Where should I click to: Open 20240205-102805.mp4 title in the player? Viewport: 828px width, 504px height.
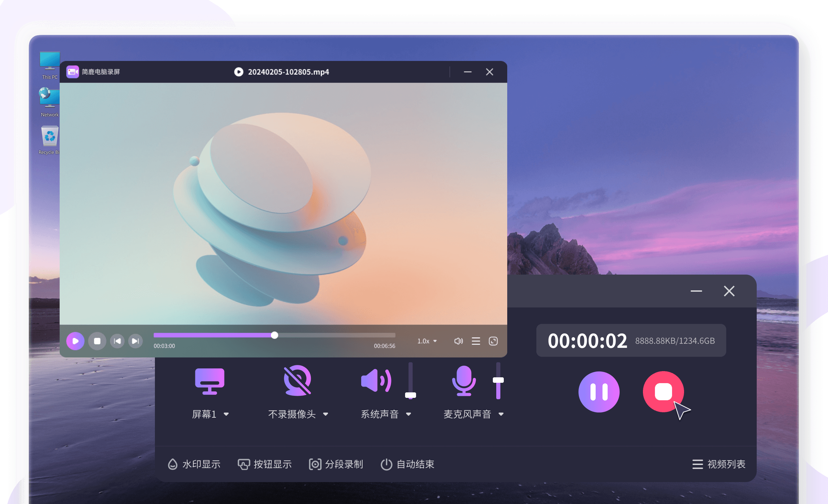tap(288, 72)
